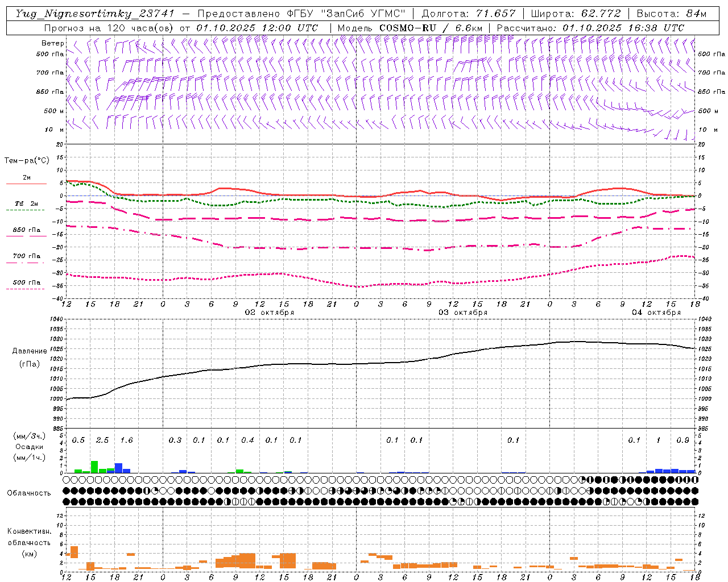
Task: Click the Конвективн. panel label
Action: coord(29,531)
